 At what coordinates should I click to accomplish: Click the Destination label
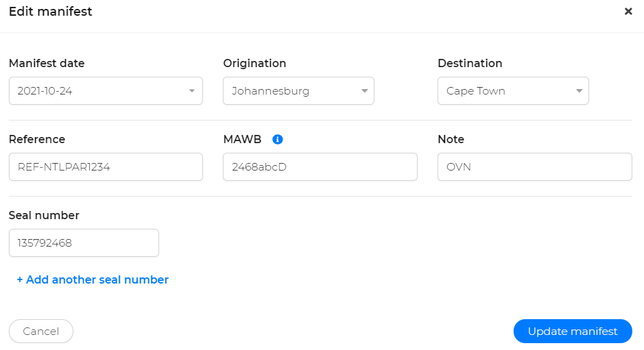pyautogui.click(x=470, y=63)
